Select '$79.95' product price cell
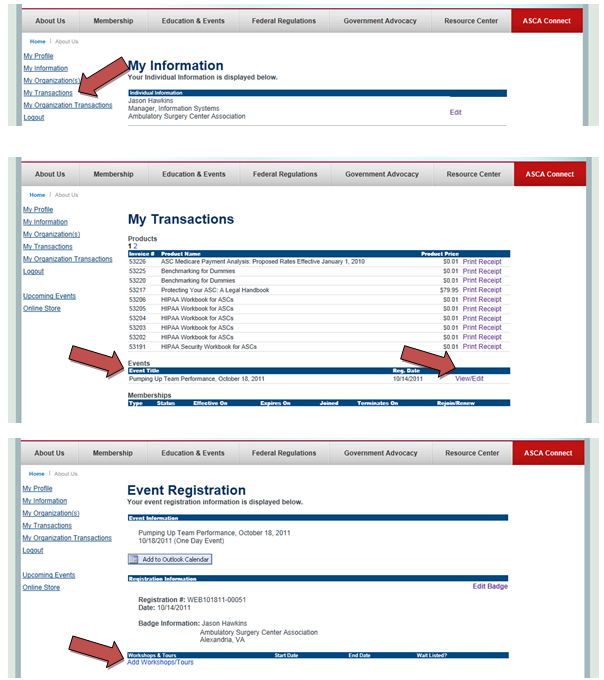Screen dimensions: 604x680 [x=449, y=290]
